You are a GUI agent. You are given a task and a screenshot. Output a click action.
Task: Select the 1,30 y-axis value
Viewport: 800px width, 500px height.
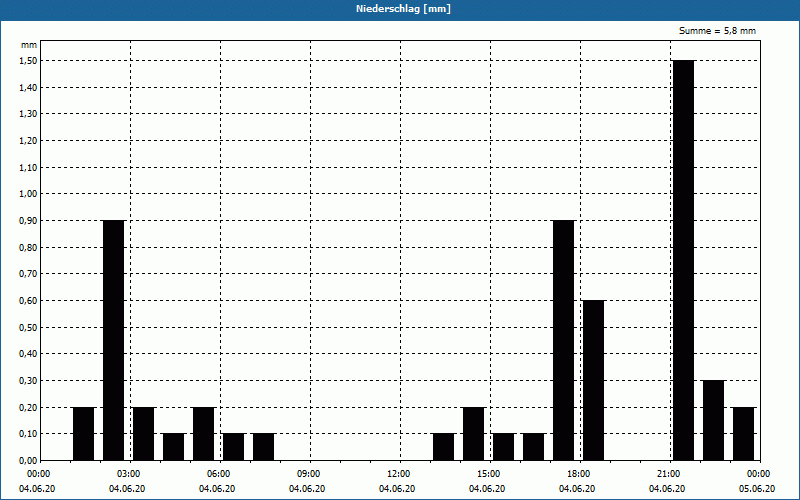tap(28, 114)
